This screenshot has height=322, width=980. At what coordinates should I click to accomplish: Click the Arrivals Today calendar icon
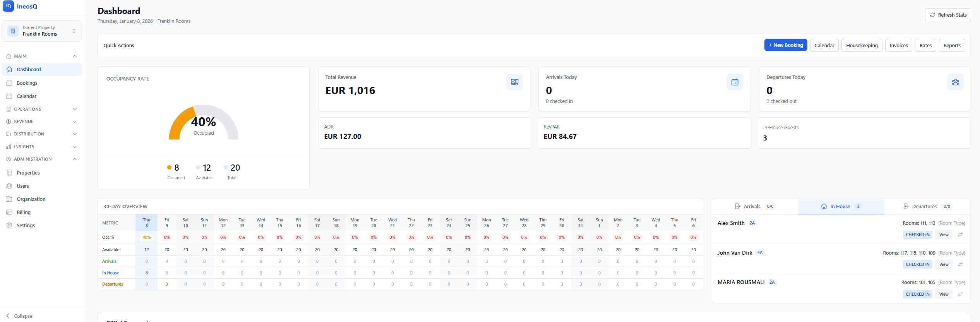point(735,82)
